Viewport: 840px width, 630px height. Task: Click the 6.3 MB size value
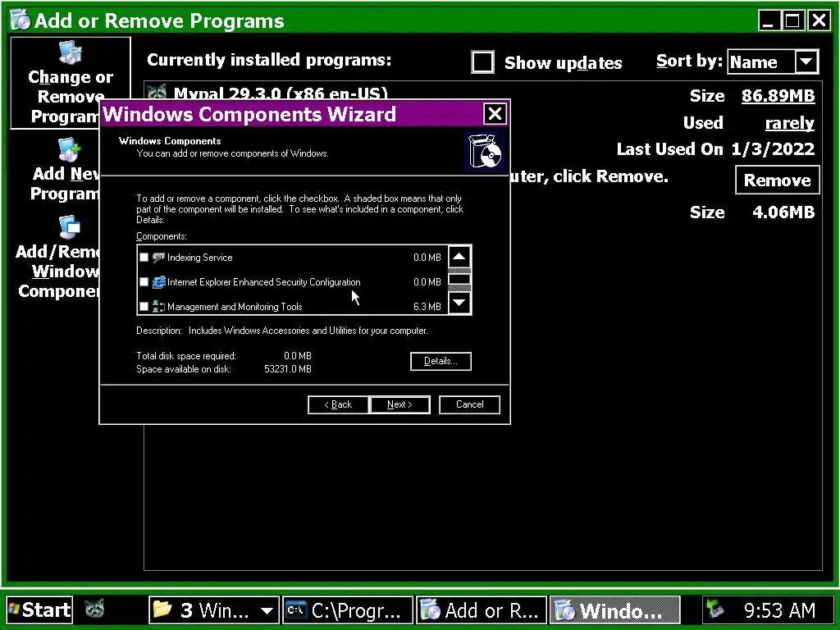tap(427, 307)
